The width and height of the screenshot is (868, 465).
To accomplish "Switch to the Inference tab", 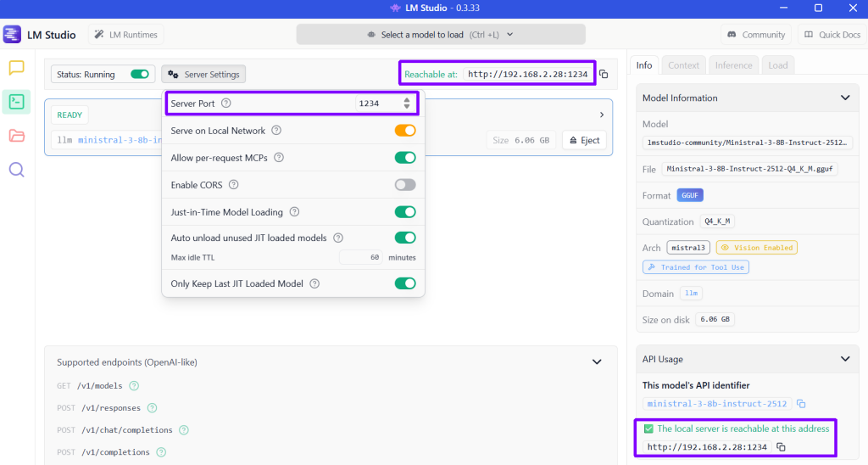I will 733,65.
